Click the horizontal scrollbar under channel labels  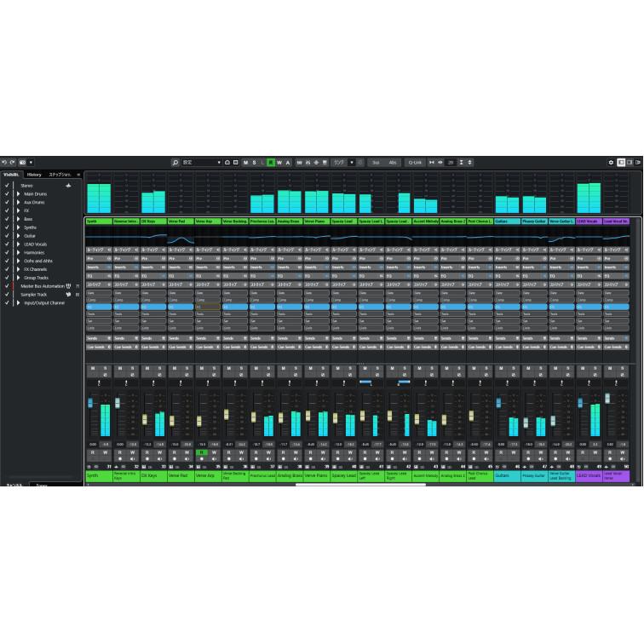point(360,485)
